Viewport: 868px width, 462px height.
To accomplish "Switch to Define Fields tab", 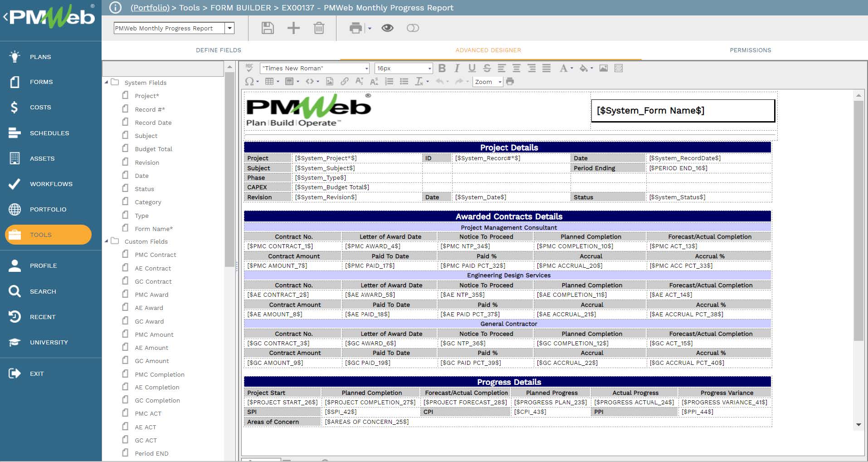I will coord(219,50).
